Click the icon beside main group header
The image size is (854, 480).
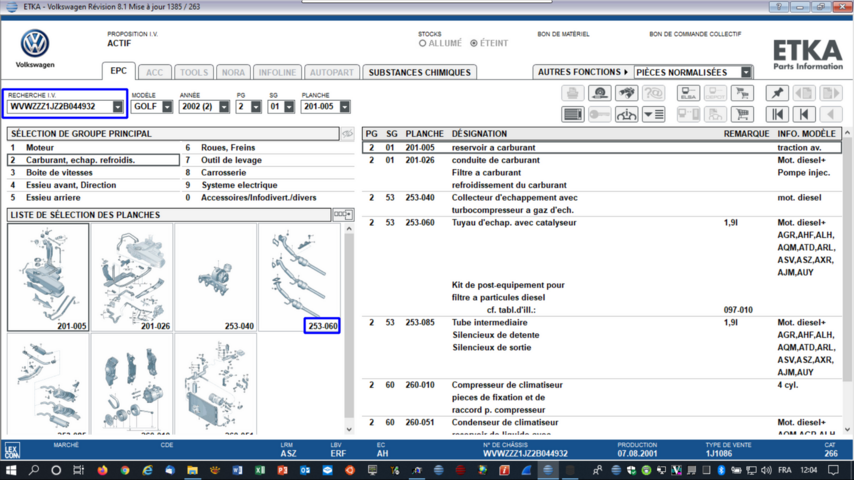(347, 133)
